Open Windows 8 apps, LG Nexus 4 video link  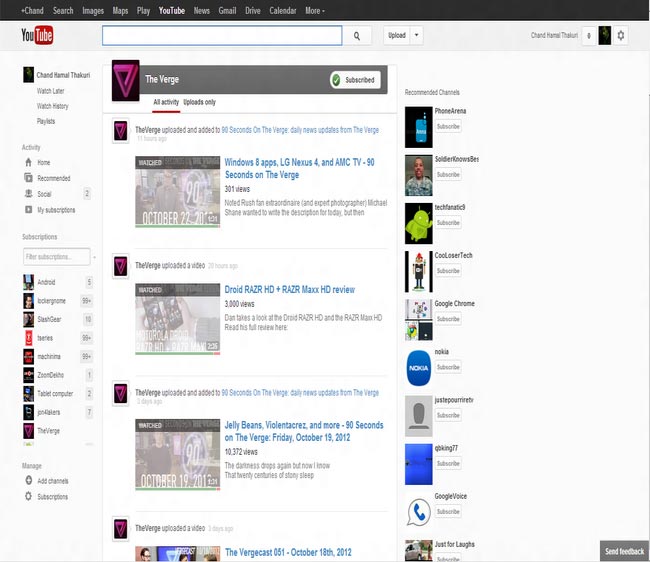[x=299, y=168]
